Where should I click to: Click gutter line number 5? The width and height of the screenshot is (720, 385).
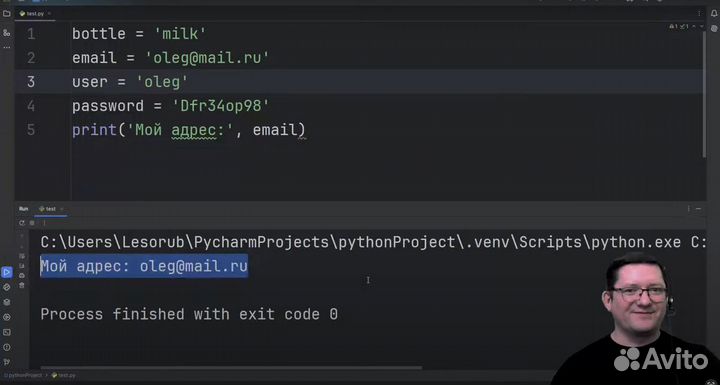pyautogui.click(x=31, y=130)
